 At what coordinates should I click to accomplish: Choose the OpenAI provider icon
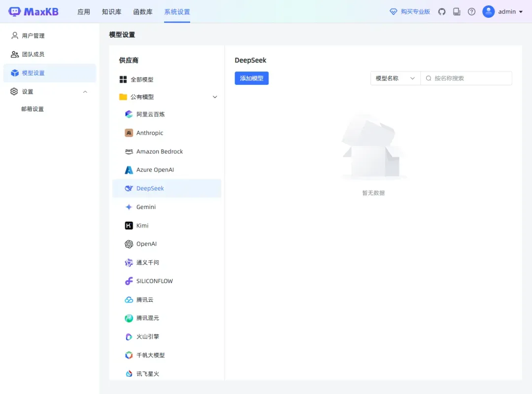coord(129,244)
